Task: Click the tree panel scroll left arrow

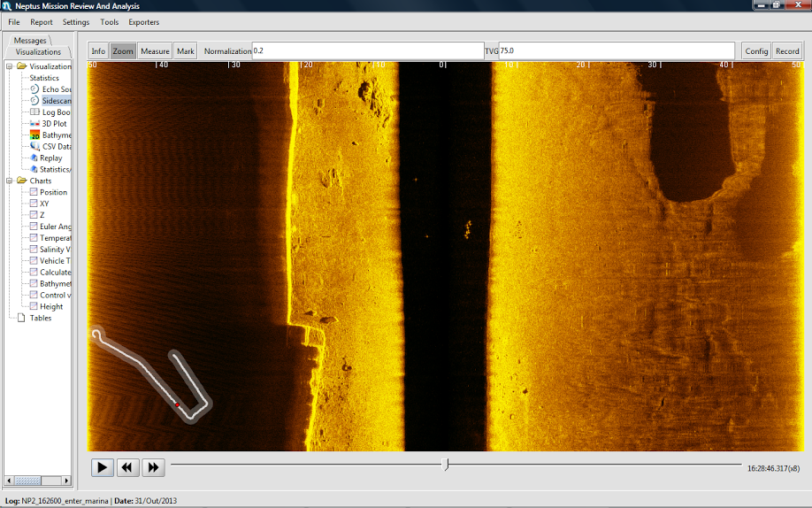Action: 9,481
